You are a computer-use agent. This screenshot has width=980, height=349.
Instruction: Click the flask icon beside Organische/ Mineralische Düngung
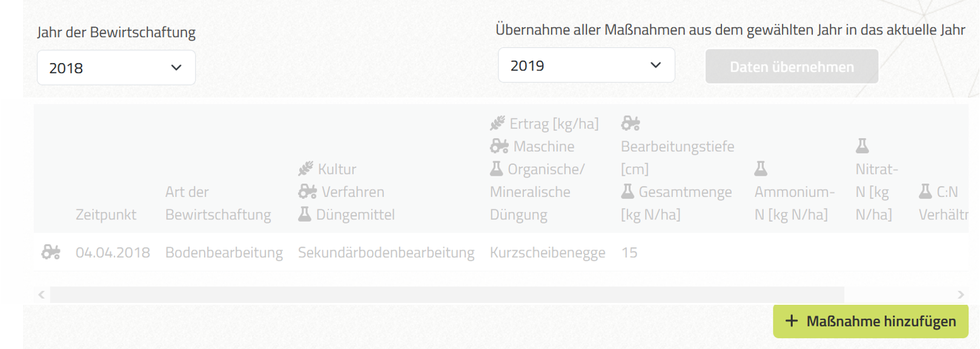point(497,168)
